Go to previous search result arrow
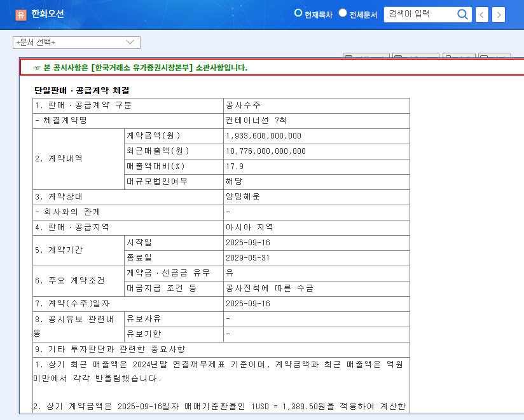Viewport: 524px width, 420px height. [481, 15]
